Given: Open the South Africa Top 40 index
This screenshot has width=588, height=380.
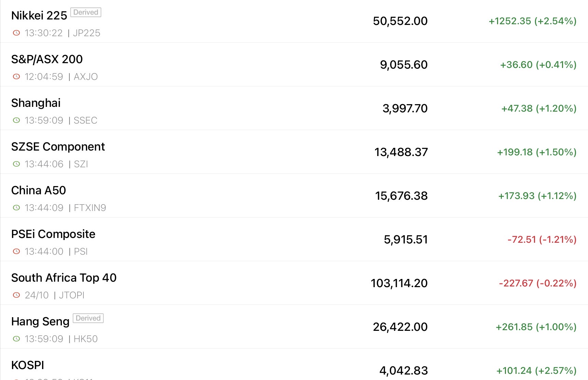Looking at the screenshot, I should click(64, 278).
